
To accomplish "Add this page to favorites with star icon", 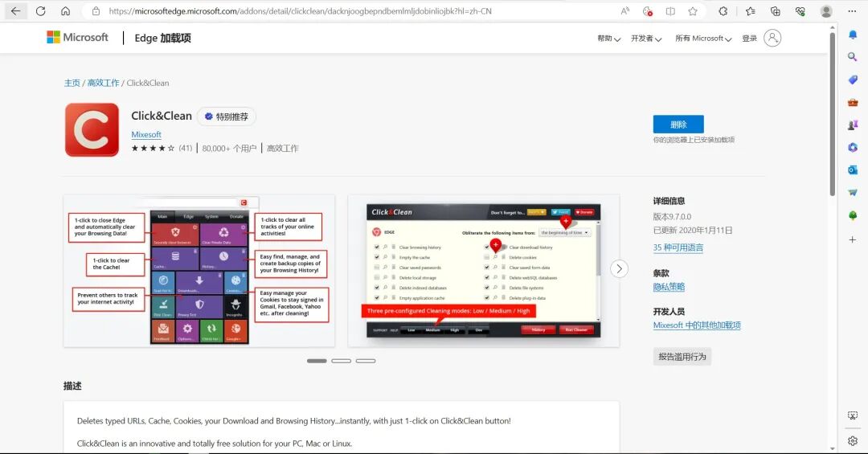I will click(693, 11).
